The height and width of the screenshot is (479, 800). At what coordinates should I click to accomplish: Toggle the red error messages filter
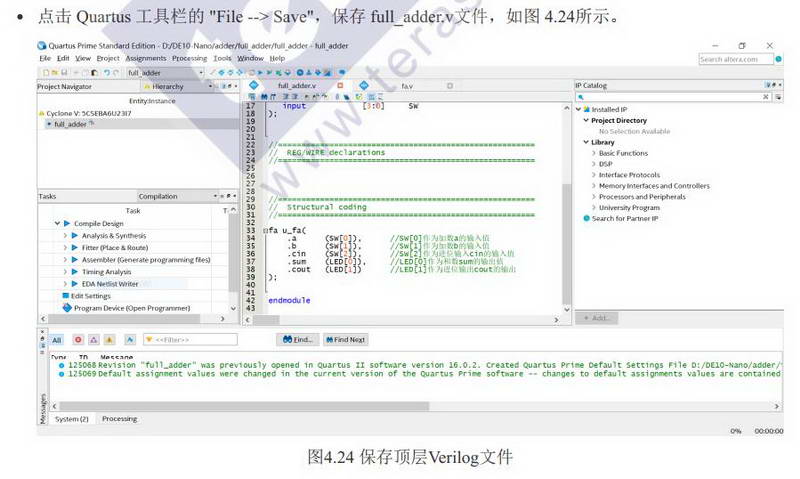78,340
